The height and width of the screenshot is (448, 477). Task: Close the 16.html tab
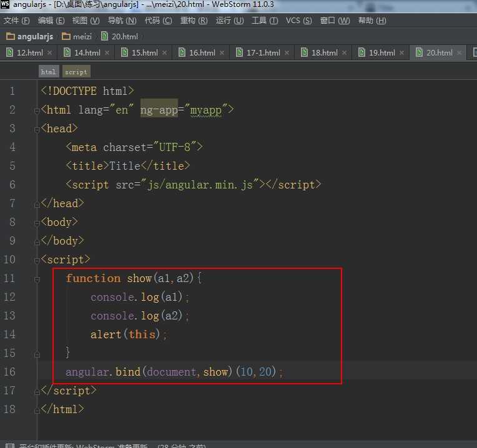[222, 53]
